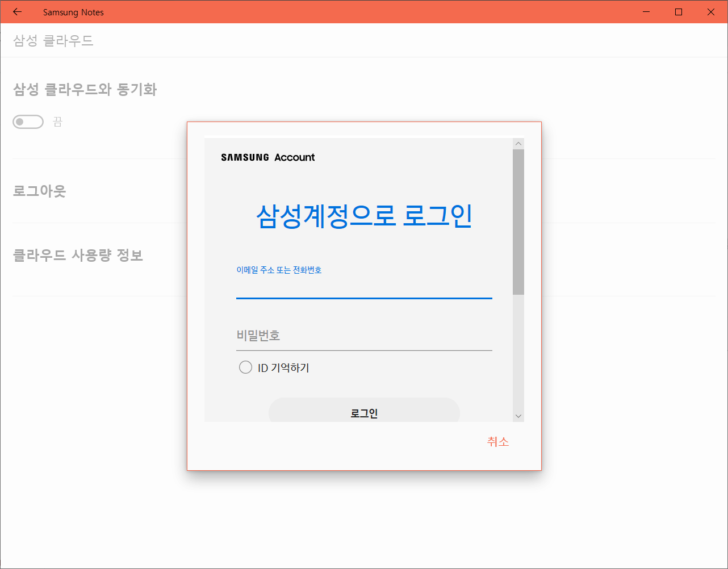Click the dialog scrollbar down arrow

point(518,416)
